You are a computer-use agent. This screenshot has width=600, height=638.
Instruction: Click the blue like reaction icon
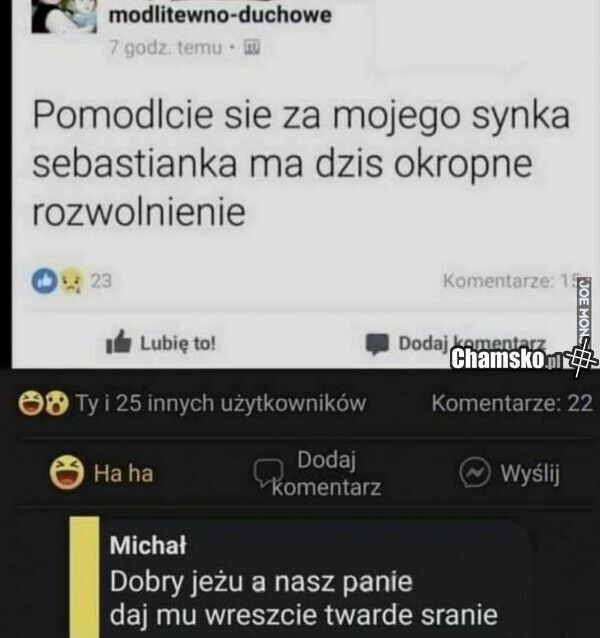[44, 281]
